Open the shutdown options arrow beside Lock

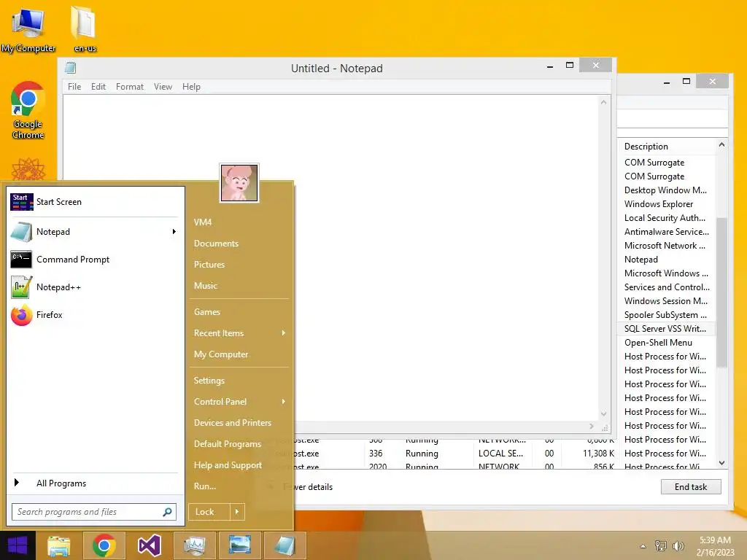pos(237,512)
